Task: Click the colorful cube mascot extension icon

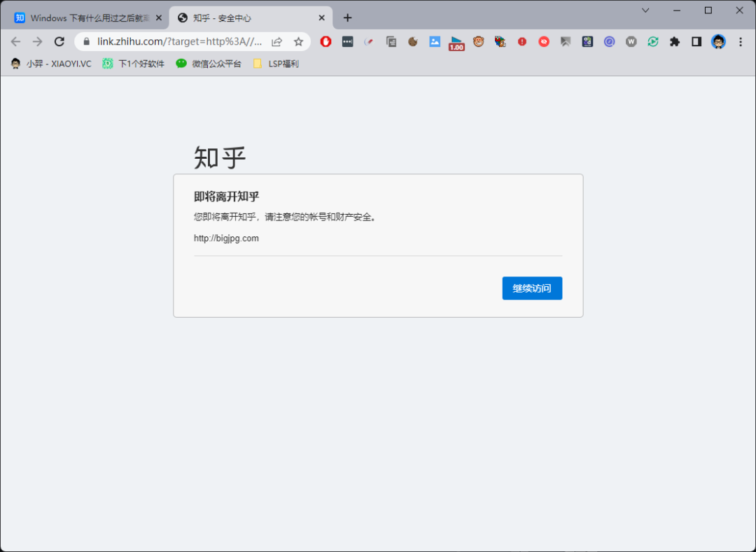Action: point(500,42)
